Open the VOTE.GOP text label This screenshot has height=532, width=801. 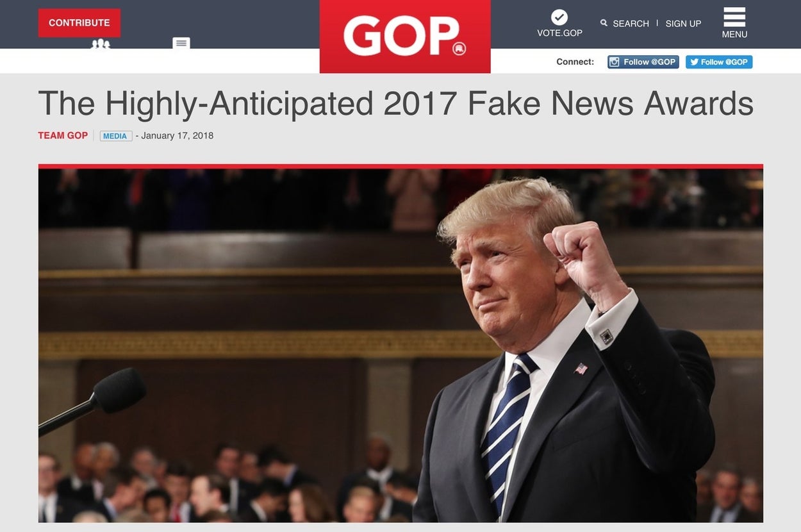pos(559,33)
